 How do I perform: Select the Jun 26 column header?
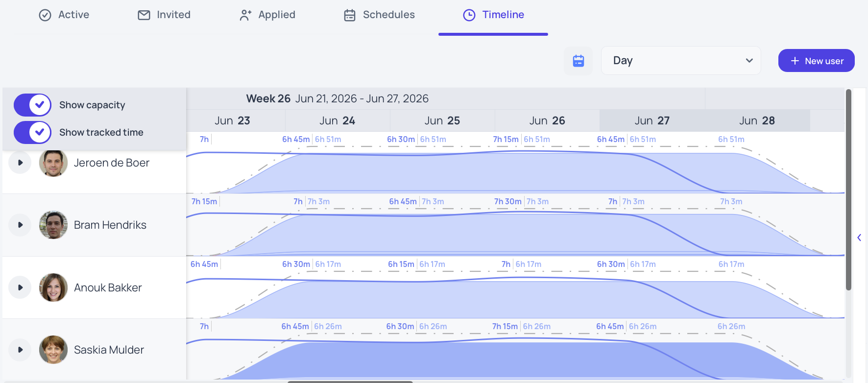(547, 120)
